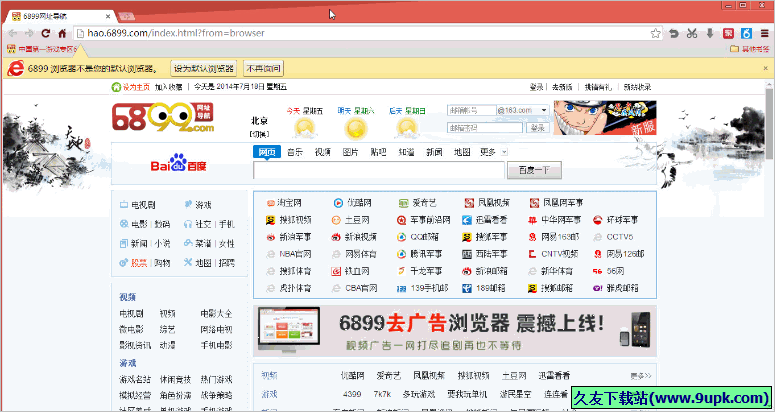This screenshot has width=775, height=412.
Task: Select the 图片 search tab
Action: tap(350, 152)
